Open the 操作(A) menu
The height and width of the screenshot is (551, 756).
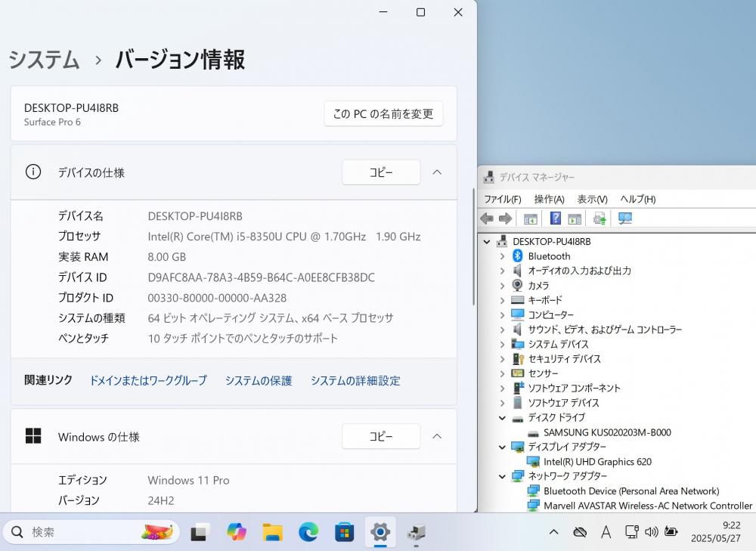pos(549,199)
